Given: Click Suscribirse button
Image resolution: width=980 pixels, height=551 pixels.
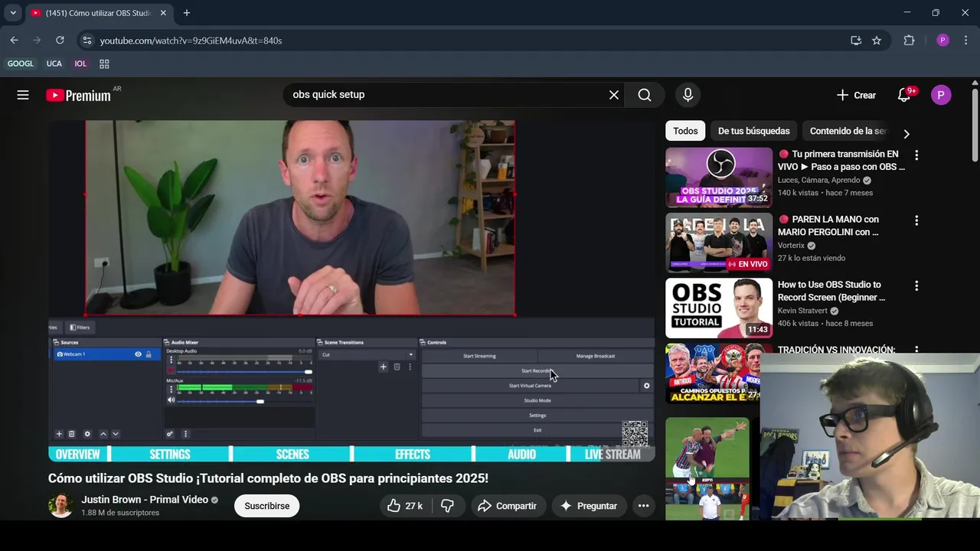Looking at the screenshot, I should pos(266,506).
